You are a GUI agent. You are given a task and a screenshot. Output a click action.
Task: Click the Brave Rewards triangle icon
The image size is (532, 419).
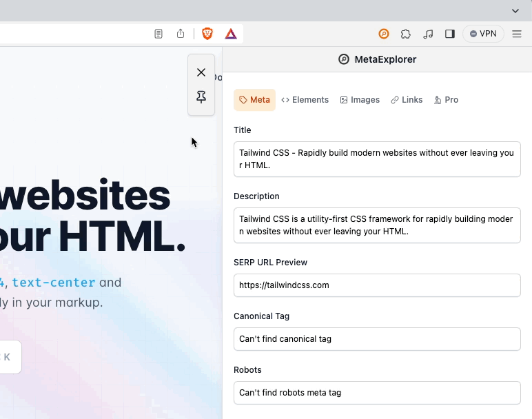click(231, 34)
